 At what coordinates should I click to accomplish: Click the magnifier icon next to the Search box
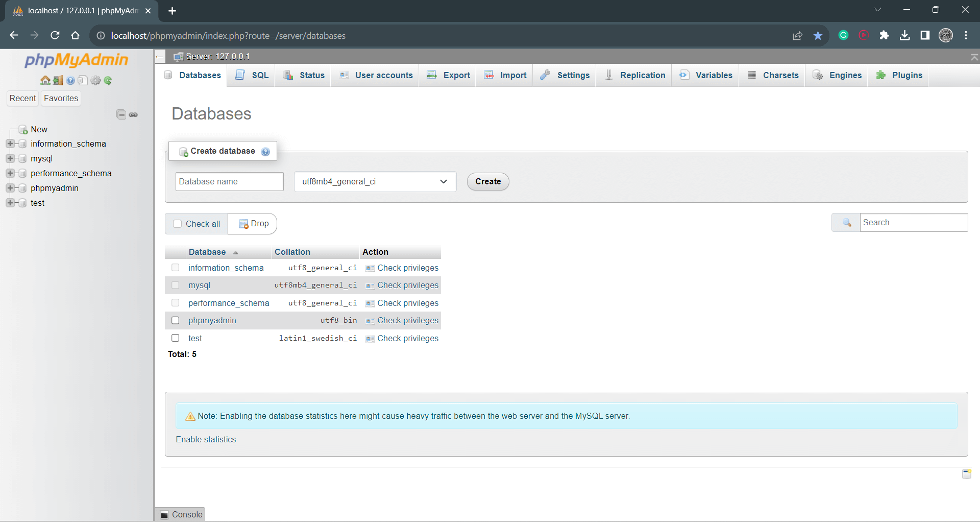coord(846,223)
